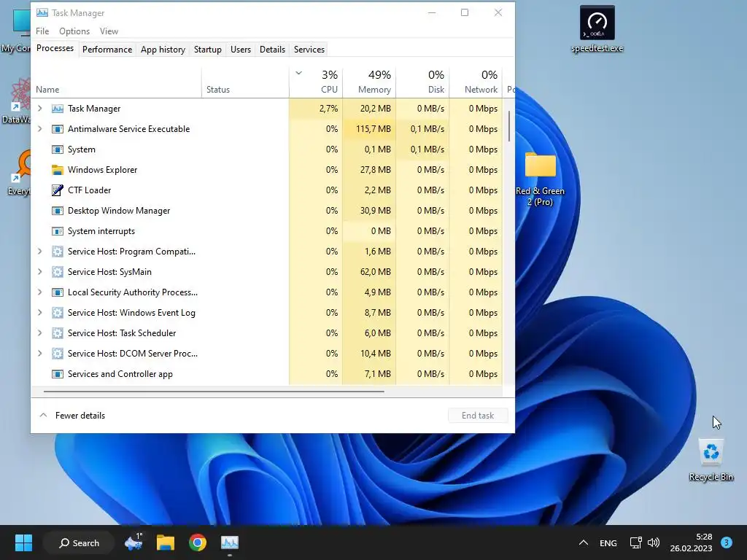Click the Services and Controller app icon
This screenshot has width=747, height=560.
tap(57, 374)
